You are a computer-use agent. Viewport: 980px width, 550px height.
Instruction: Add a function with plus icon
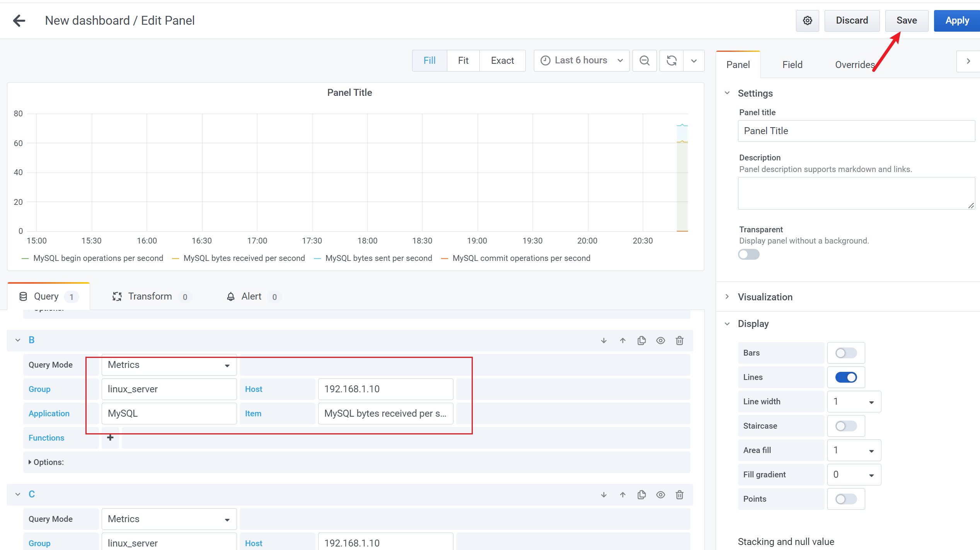(x=110, y=438)
